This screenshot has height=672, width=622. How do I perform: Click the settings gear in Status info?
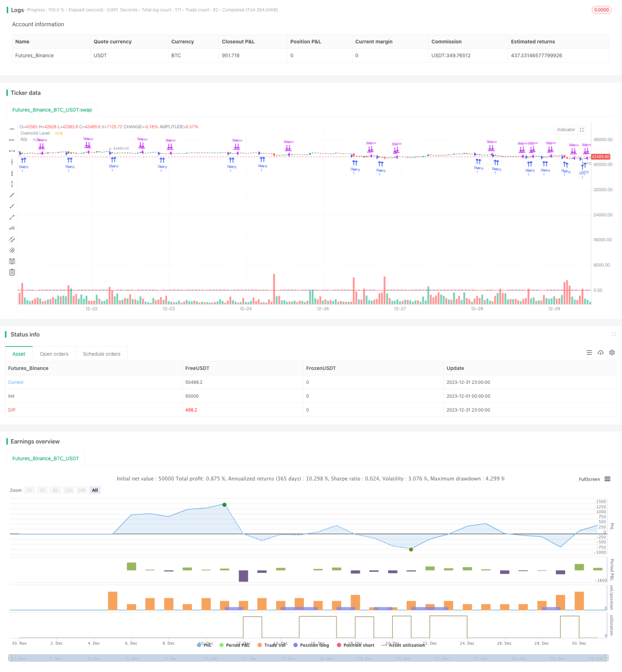click(612, 353)
